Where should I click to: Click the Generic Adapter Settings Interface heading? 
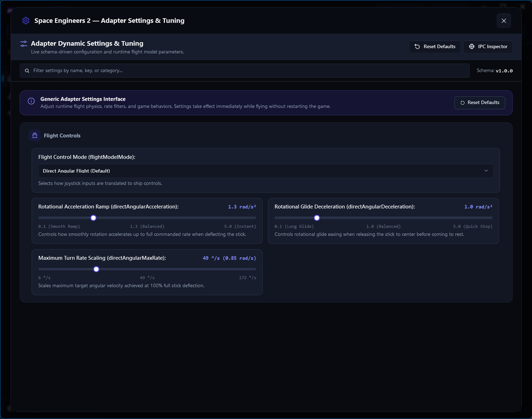pyautogui.click(x=83, y=99)
